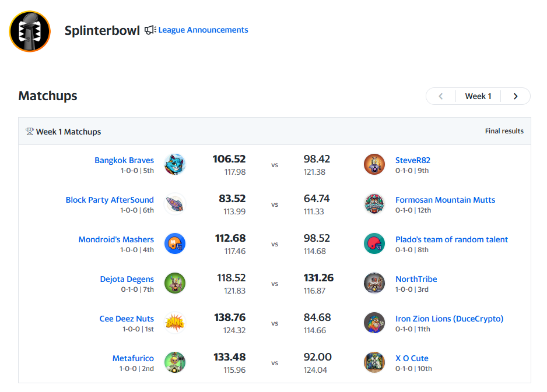
Task: Click the League Announcements megaphone icon
Action: (150, 30)
